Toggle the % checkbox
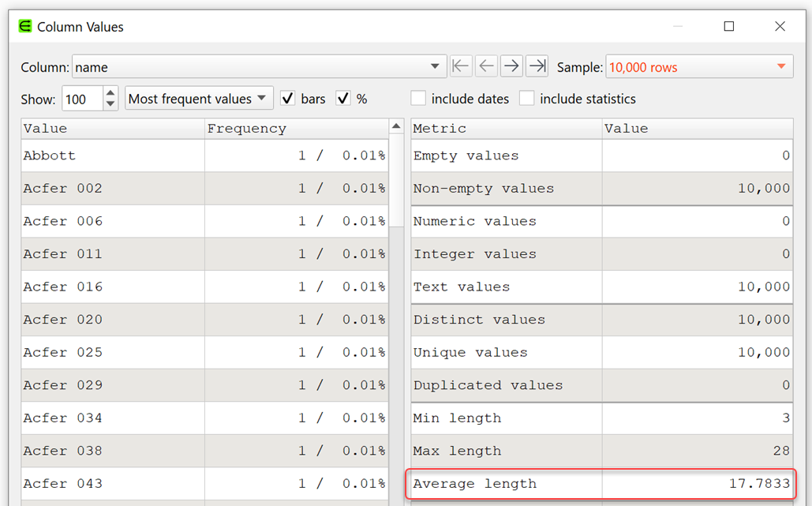 click(x=343, y=99)
